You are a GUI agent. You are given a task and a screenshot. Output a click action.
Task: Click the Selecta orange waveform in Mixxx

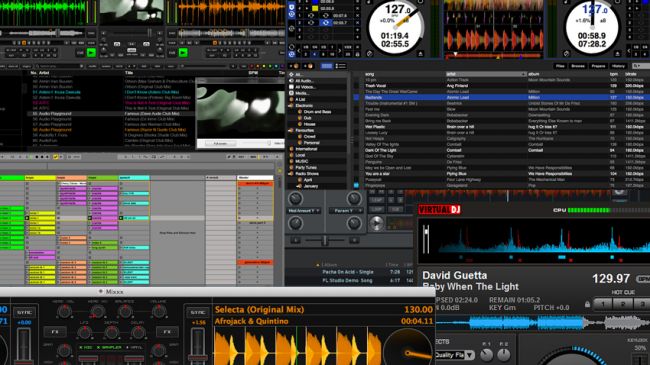pos(298,346)
